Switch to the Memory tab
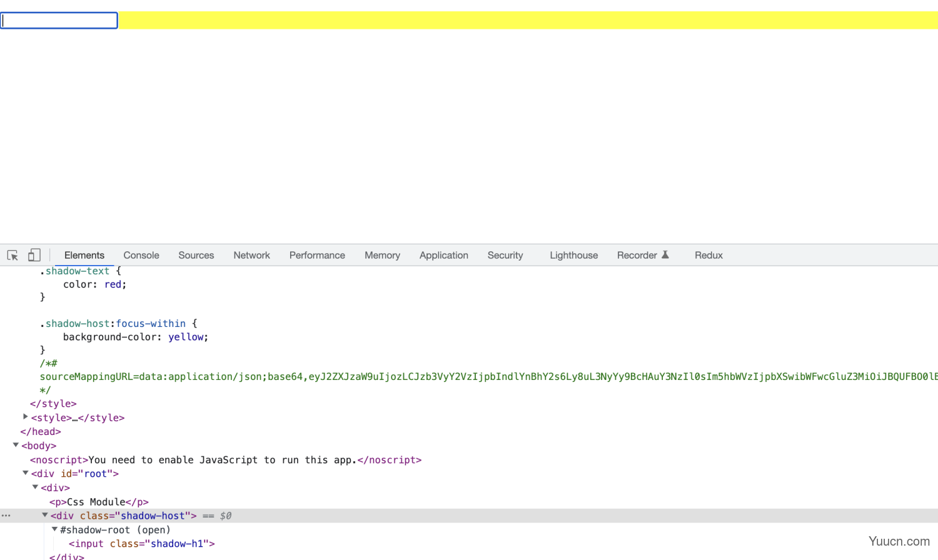Image resolution: width=938 pixels, height=560 pixels. tap(382, 255)
